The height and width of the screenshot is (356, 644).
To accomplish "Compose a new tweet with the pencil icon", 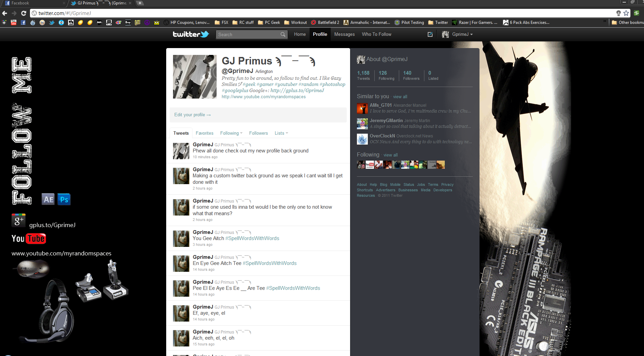I will point(430,34).
